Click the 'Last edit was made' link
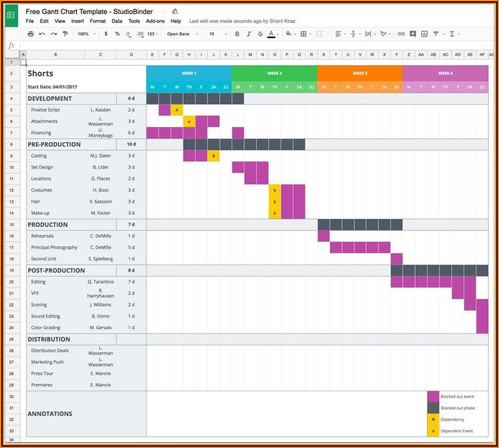The height and width of the screenshot is (448, 499). click(242, 21)
